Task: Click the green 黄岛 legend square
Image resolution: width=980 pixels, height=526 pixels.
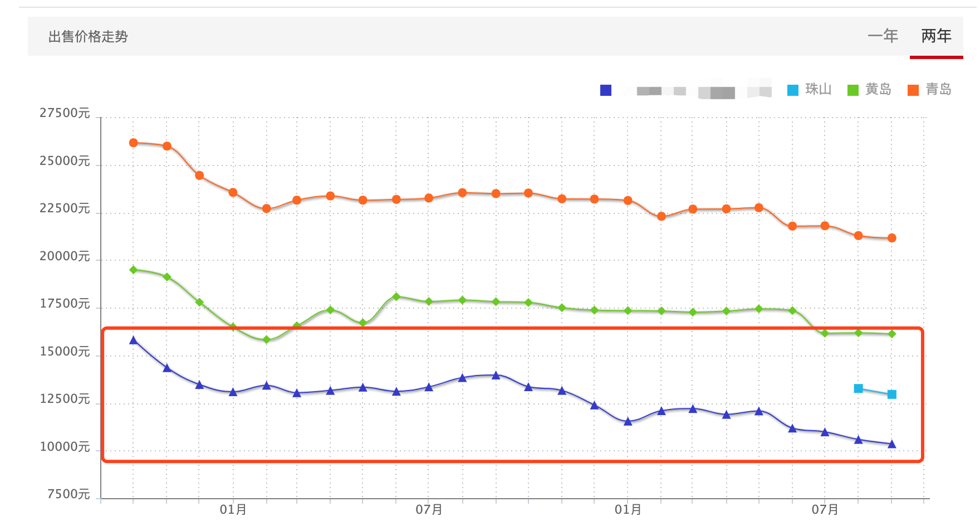Action: coord(852,90)
